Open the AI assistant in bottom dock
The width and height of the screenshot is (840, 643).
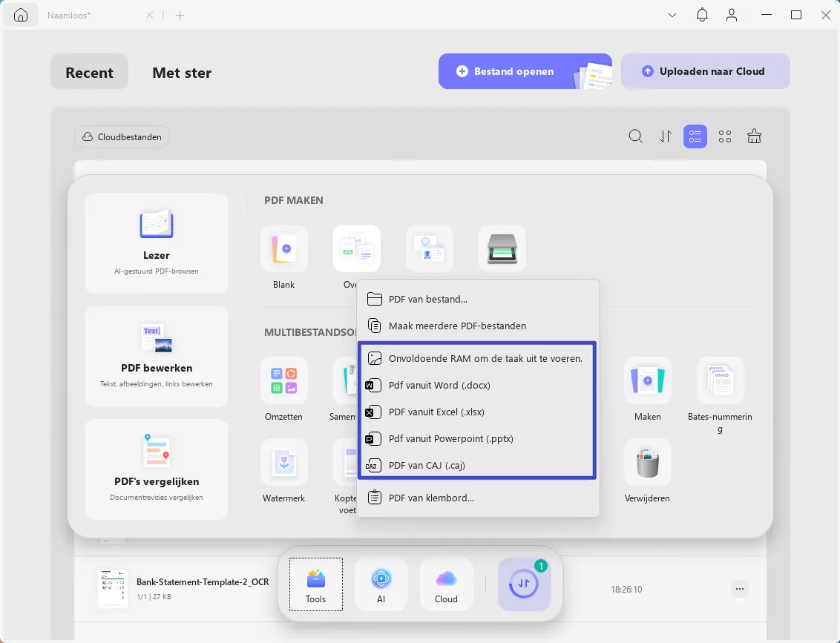click(x=381, y=584)
